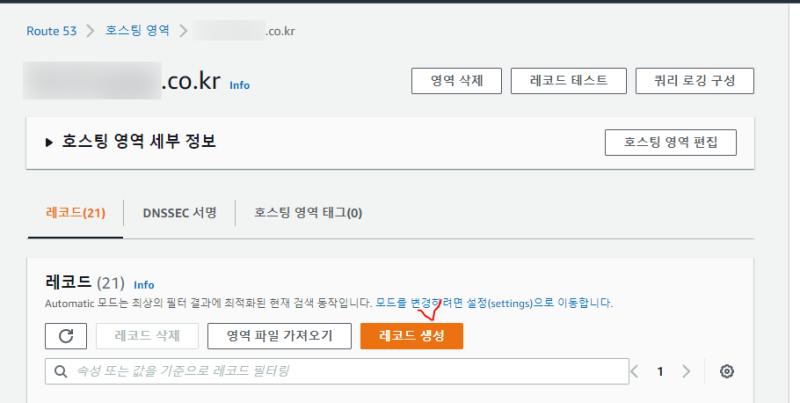Click the 호스팅 영역 편집 button

pyautogui.click(x=670, y=142)
